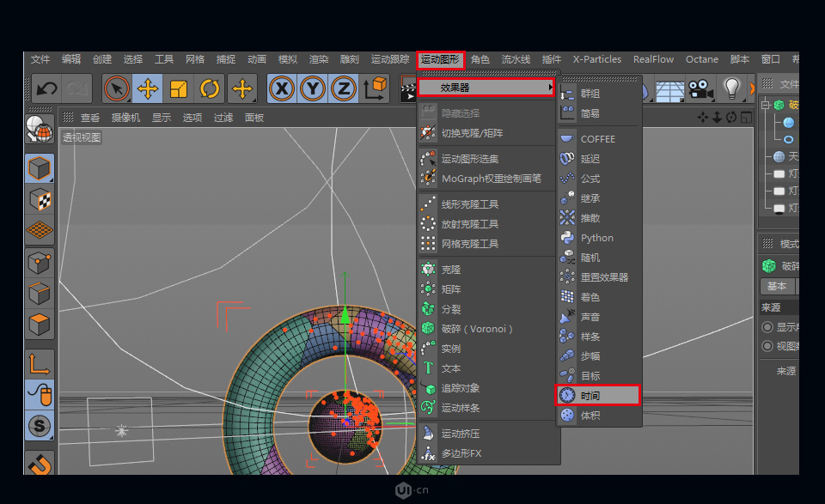825x504 pixels.
Task: Select the Live Selection tool
Action: tap(116, 88)
